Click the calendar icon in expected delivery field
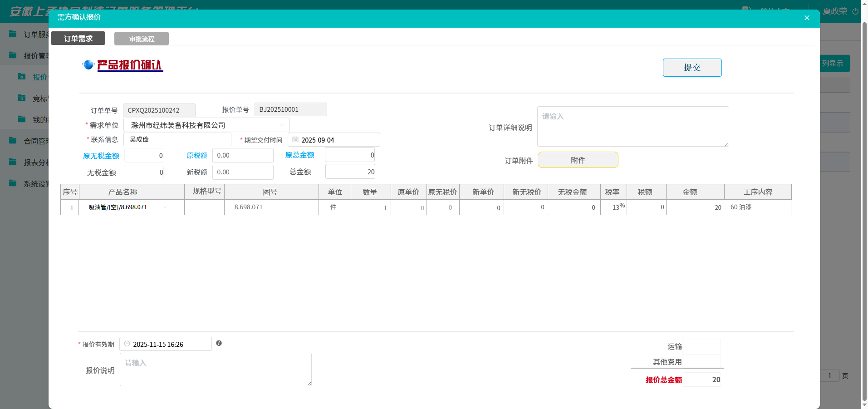The height and width of the screenshot is (409, 868). click(x=295, y=140)
